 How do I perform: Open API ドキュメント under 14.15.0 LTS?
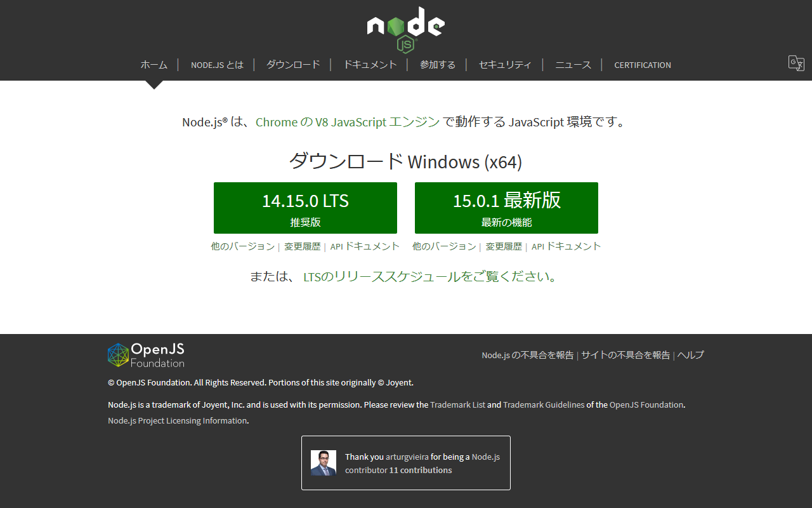(x=365, y=246)
